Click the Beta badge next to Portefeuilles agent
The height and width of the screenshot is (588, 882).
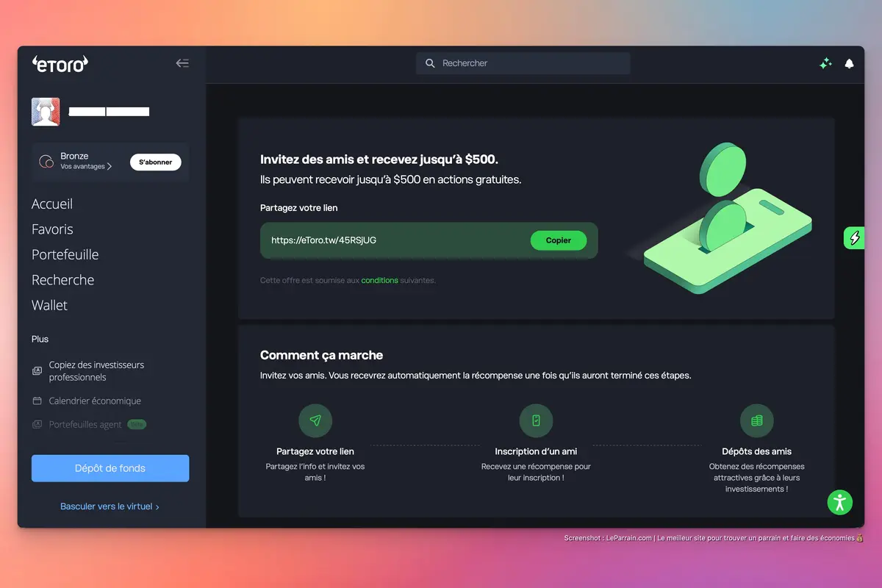(x=137, y=424)
